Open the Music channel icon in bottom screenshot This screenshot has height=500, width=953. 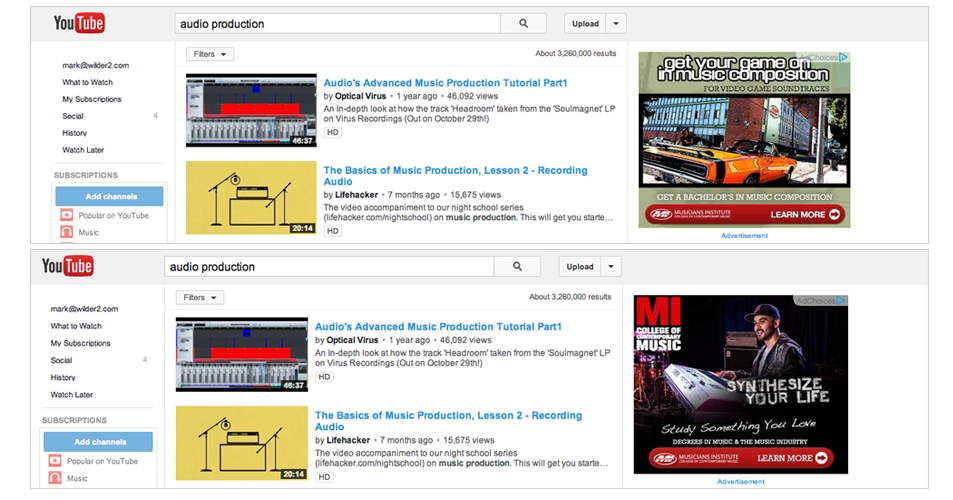55,478
